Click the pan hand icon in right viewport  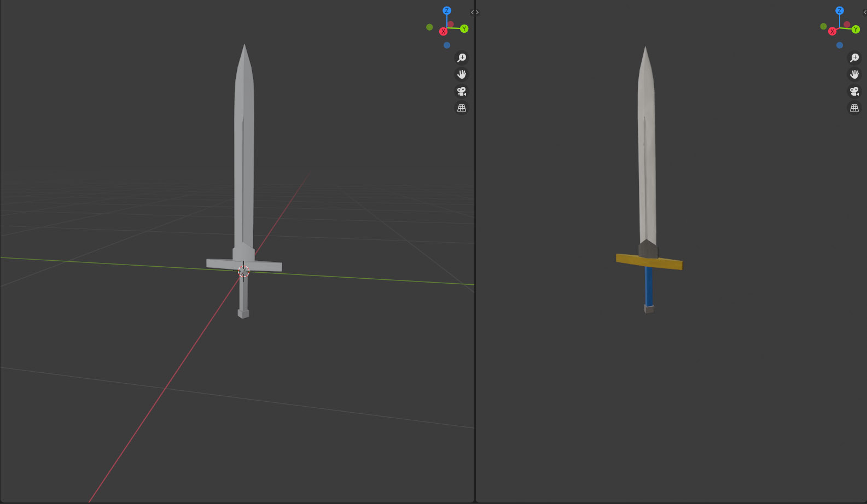(854, 74)
